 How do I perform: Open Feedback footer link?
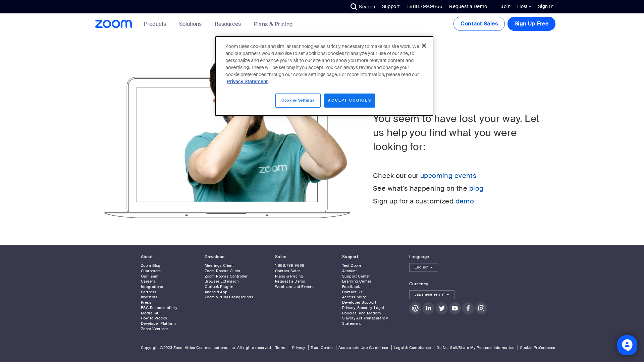coord(351,287)
